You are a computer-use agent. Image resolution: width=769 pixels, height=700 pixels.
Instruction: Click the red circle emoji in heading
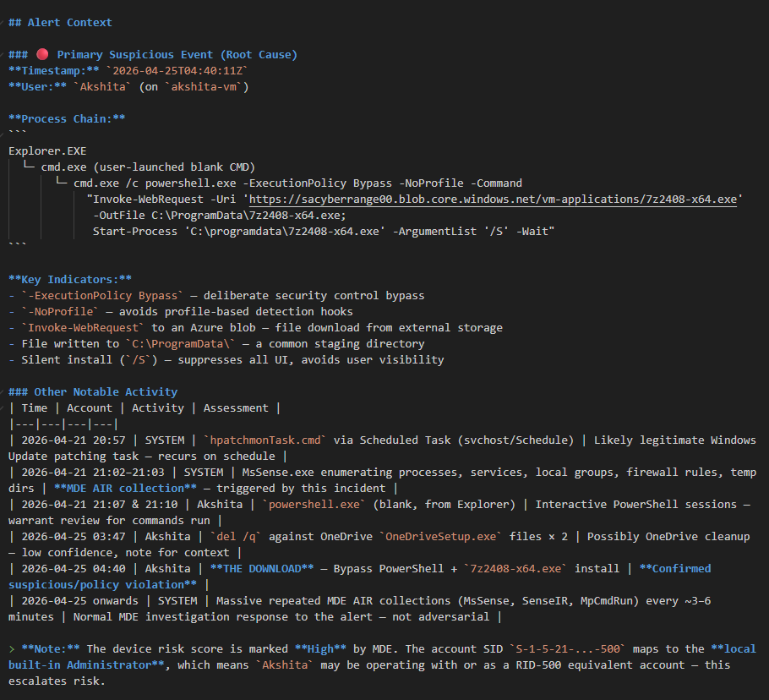(42, 54)
